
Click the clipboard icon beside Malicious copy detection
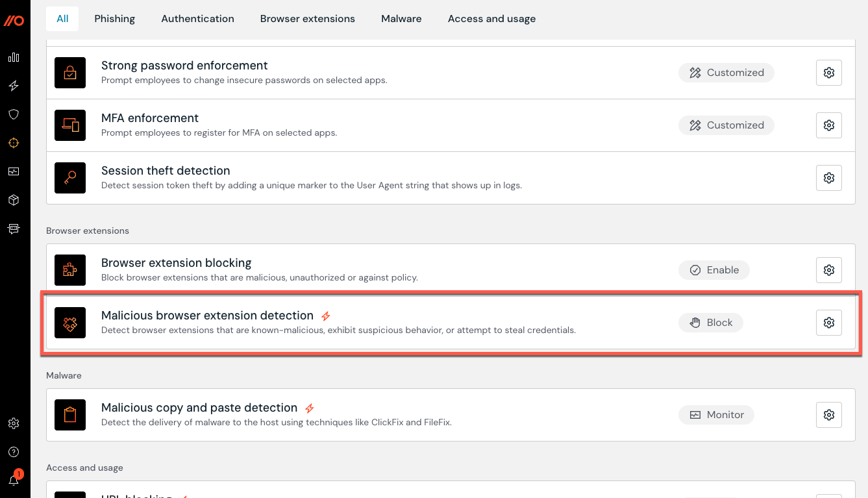point(69,414)
